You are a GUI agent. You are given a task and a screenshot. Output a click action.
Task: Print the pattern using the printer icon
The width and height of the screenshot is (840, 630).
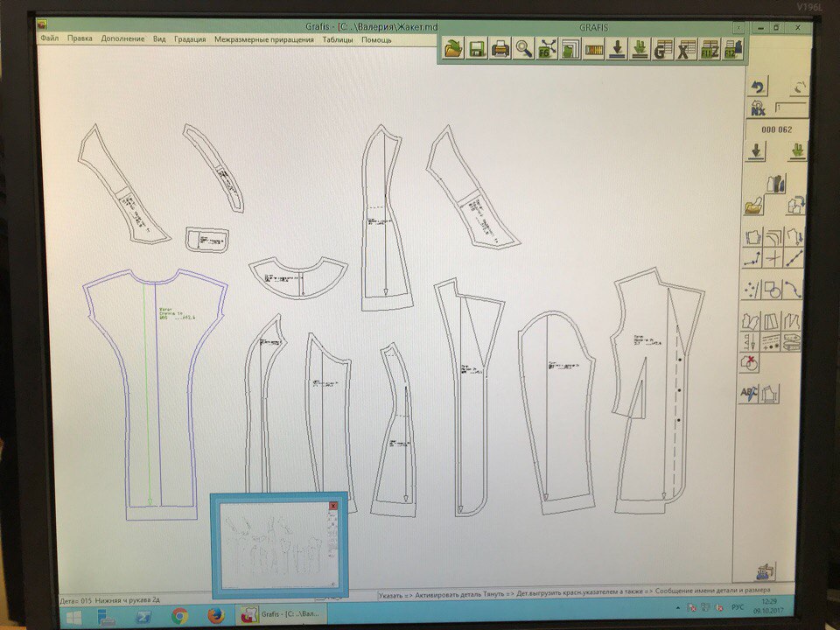tap(500, 49)
